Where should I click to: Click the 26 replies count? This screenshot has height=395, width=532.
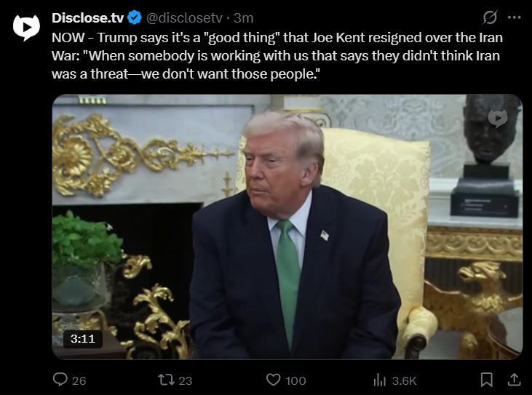(x=79, y=380)
